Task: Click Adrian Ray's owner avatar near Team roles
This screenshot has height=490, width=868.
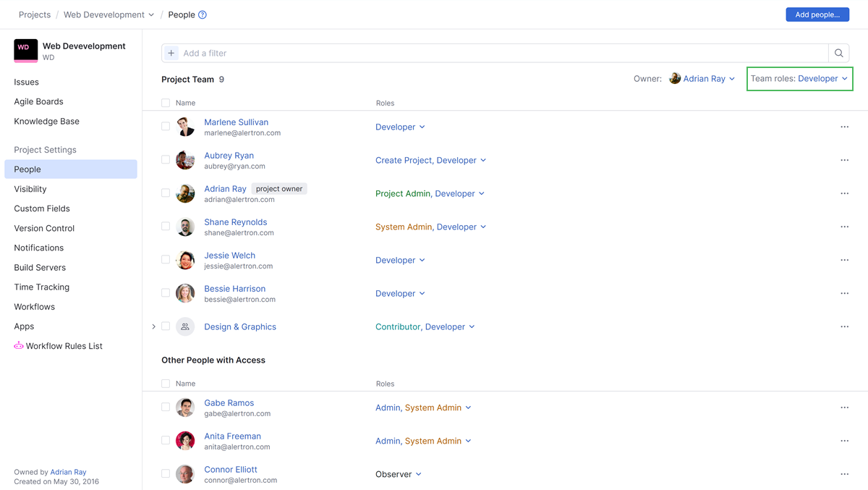Action: (x=675, y=78)
